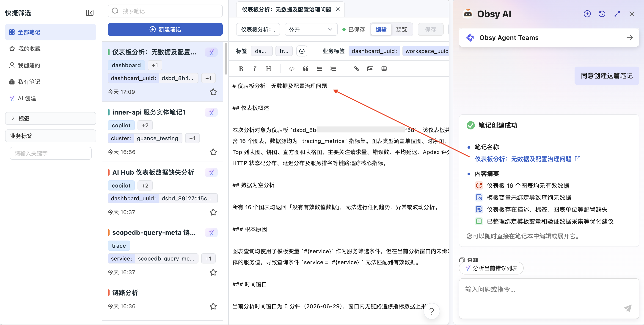Click AI badge on scopedb-query-meta note
Image resolution: width=644 pixels, height=325 pixels.
211,232
